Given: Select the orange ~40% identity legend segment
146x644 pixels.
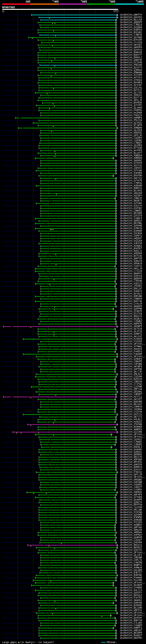Looking at the screenshot, I should (x=45, y=4).
